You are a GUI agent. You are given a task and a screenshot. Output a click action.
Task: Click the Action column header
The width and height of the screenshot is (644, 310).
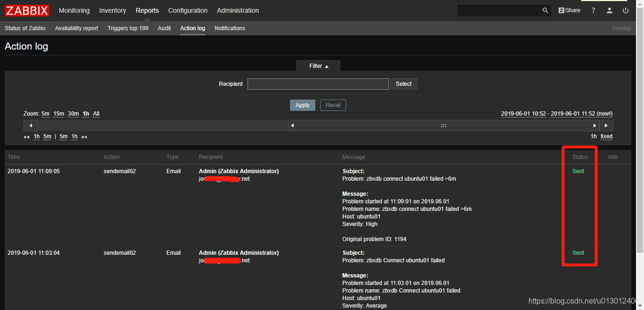[112, 157]
